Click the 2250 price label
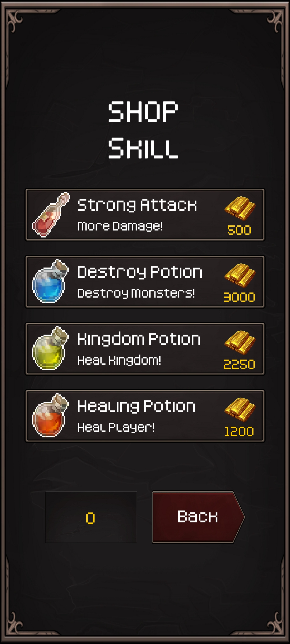290x644 pixels. click(x=239, y=364)
